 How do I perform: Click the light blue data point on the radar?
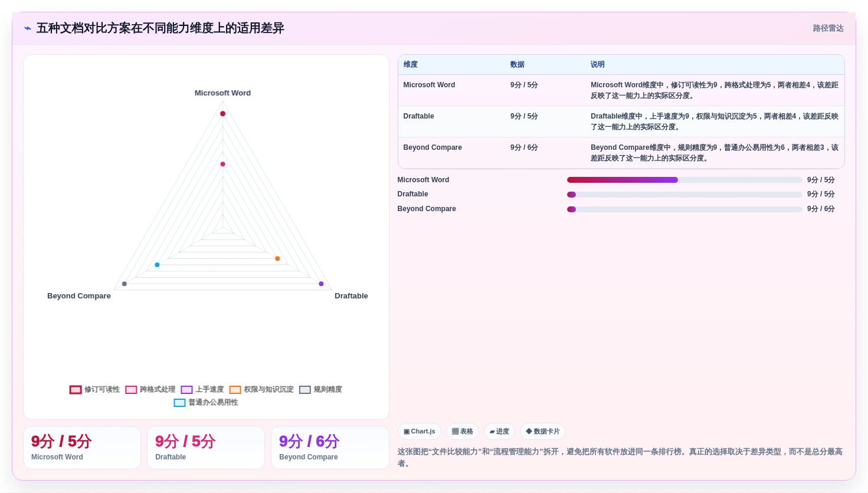[157, 265]
